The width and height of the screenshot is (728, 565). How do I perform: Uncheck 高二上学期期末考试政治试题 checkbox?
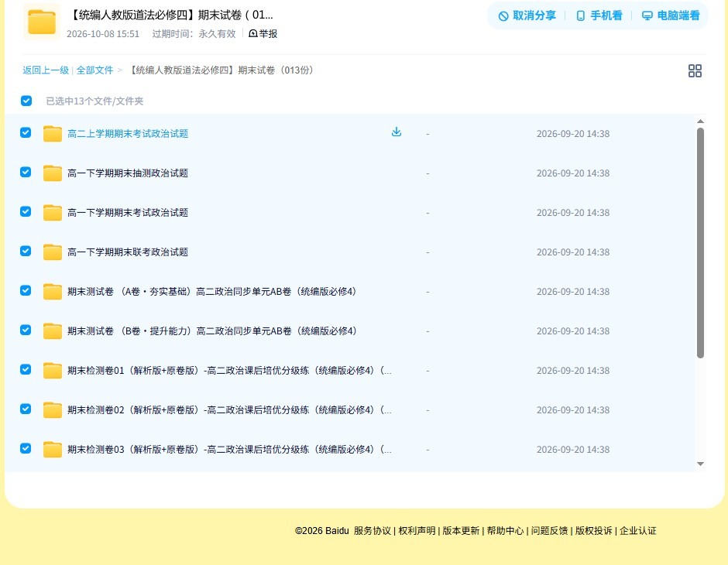coord(26,132)
